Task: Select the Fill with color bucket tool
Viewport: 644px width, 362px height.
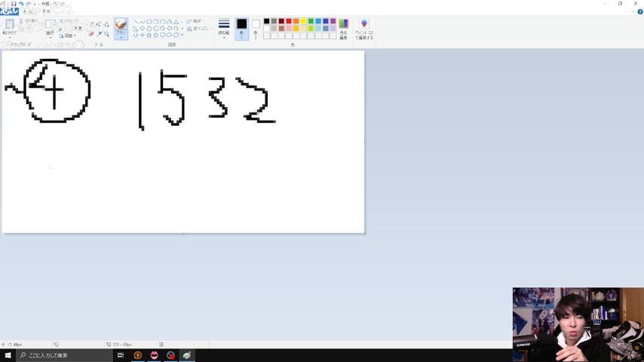Action: pos(99,25)
